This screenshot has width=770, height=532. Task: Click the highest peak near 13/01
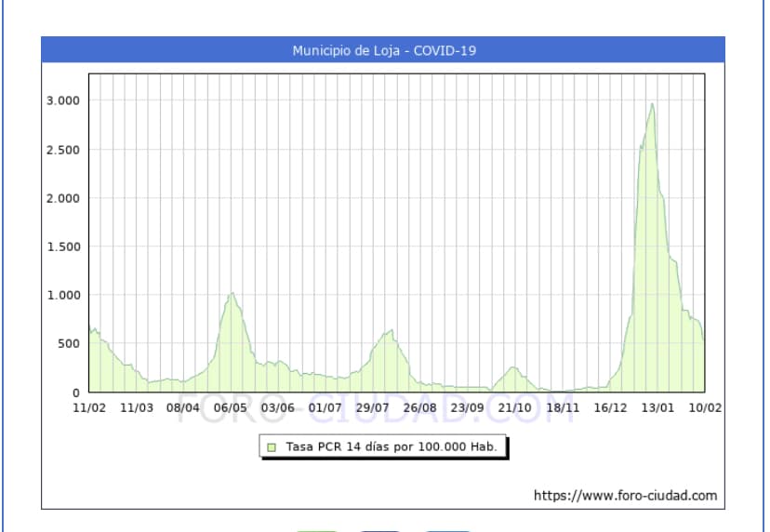(652, 104)
